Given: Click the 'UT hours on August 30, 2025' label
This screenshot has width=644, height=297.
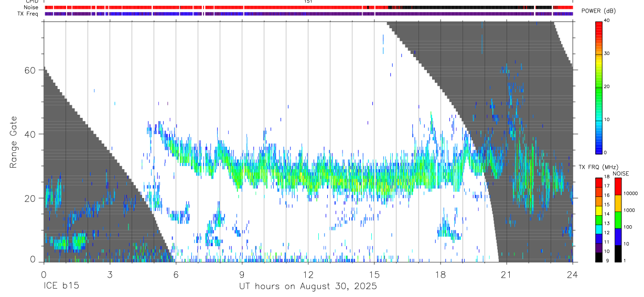Looking at the screenshot, I should [x=308, y=287].
